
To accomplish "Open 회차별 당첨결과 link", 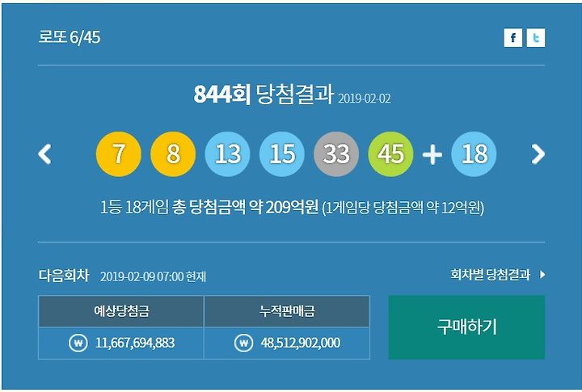I will (x=490, y=275).
